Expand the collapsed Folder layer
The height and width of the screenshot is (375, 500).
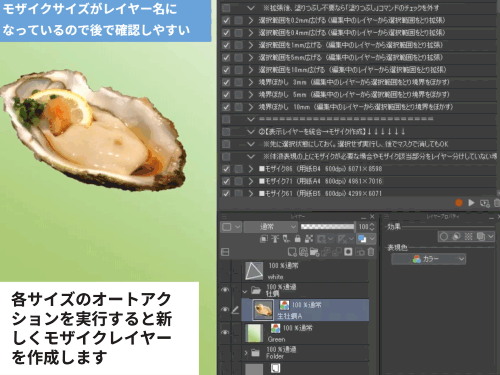point(246,353)
